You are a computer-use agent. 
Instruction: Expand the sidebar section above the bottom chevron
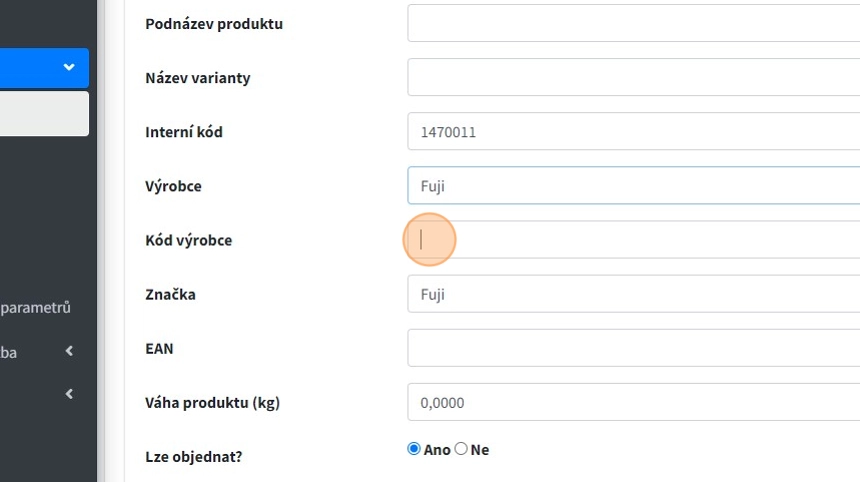point(68,351)
